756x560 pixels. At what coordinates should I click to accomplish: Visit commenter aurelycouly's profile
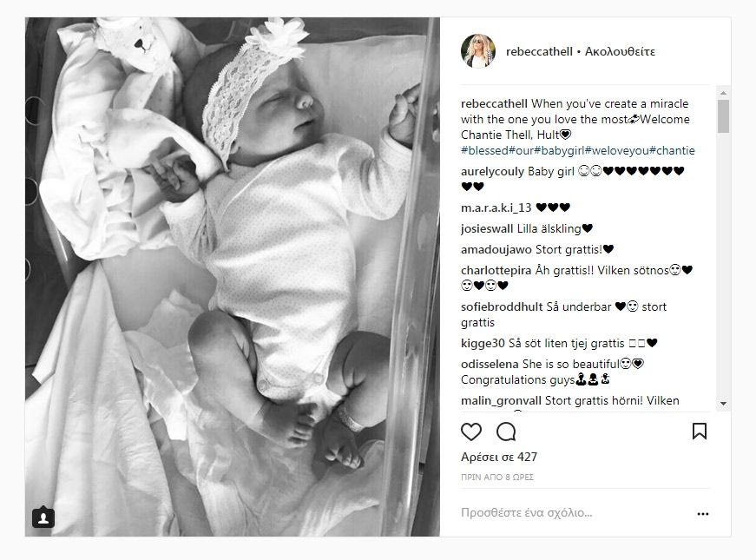[492, 172]
